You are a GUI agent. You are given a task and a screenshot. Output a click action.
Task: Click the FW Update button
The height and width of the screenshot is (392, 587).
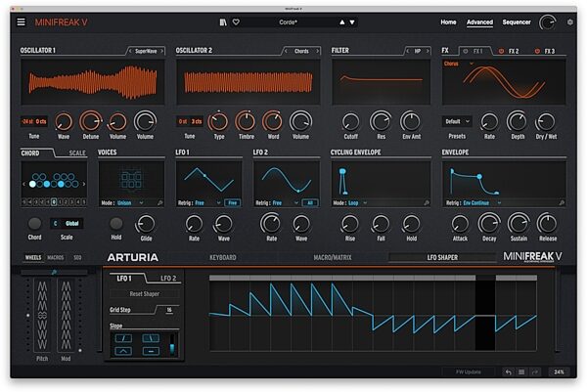pyautogui.click(x=468, y=371)
